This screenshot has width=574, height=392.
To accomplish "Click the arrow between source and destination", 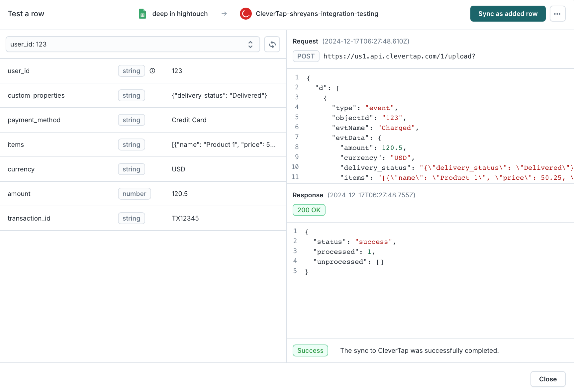I will click(224, 14).
